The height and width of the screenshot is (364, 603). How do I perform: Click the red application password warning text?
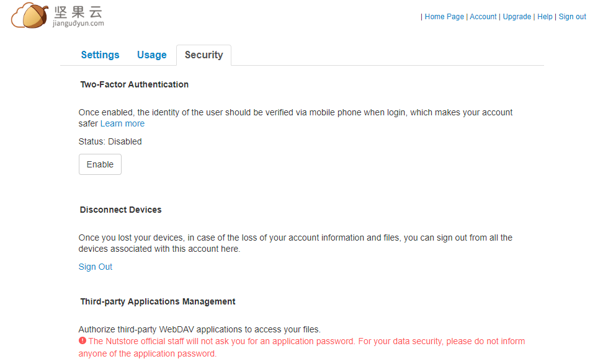[302, 347]
